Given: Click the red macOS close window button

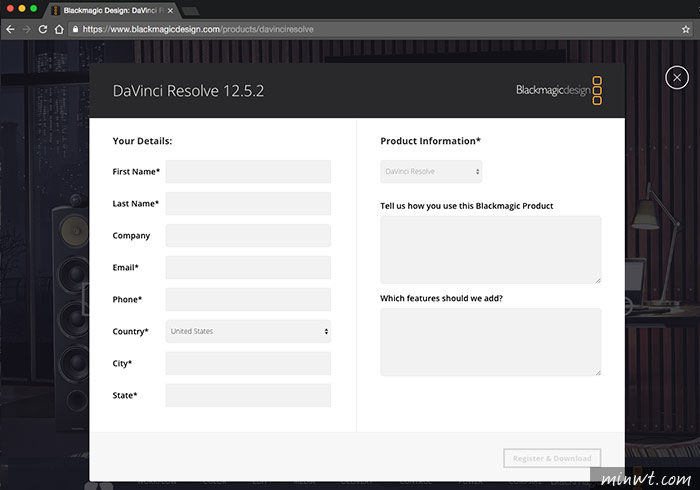Looking at the screenshot, I should [x=10, y=8].
